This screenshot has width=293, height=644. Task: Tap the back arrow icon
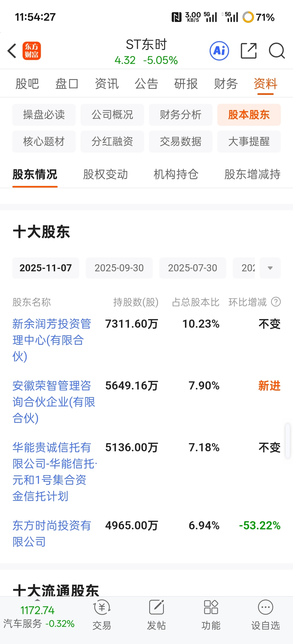(x=12, y=51)
